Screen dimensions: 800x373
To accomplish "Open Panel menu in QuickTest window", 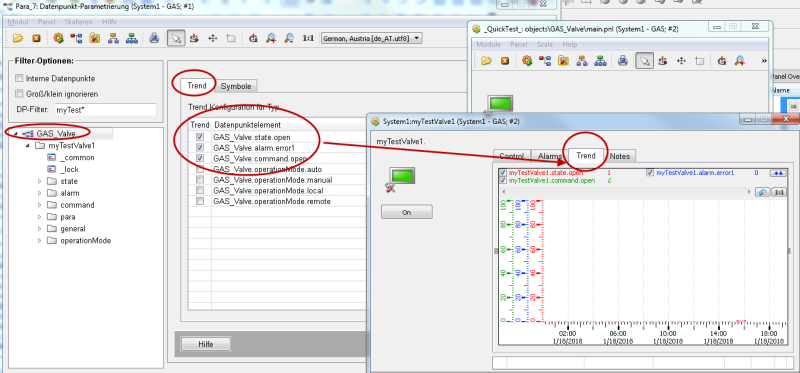I will point(518,44).
